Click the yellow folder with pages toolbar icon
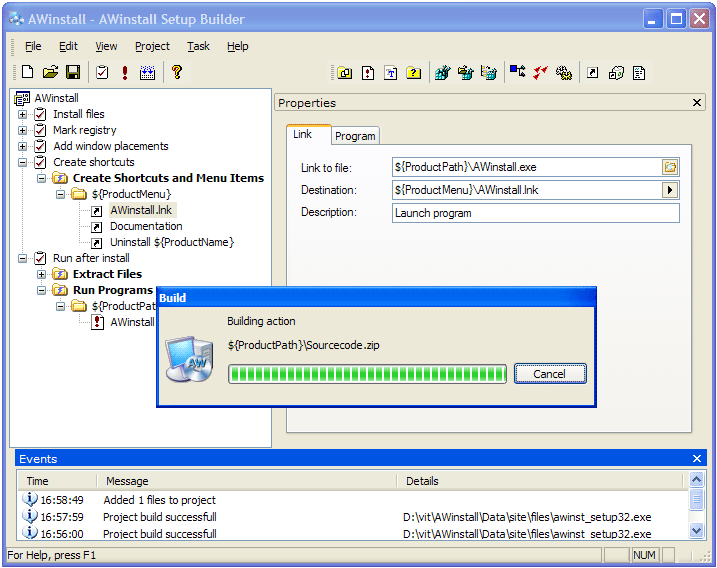 tap(345, 73)
